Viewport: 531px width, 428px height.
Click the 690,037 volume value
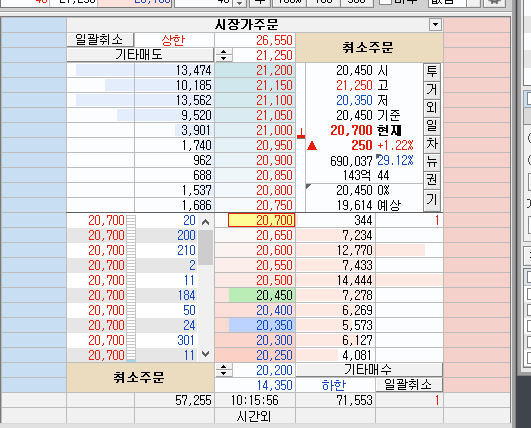coord(351,160)
